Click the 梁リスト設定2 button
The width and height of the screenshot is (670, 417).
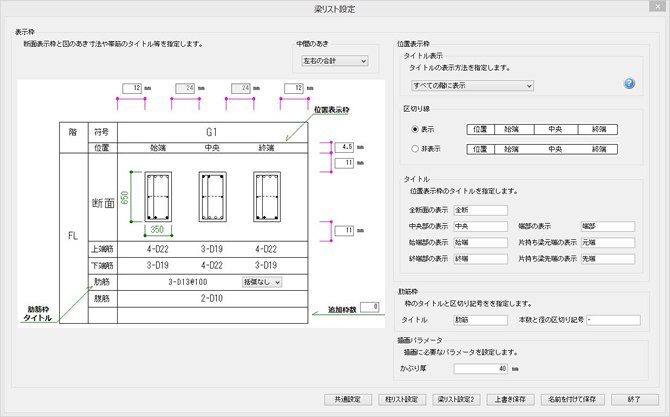pos(456,399)
